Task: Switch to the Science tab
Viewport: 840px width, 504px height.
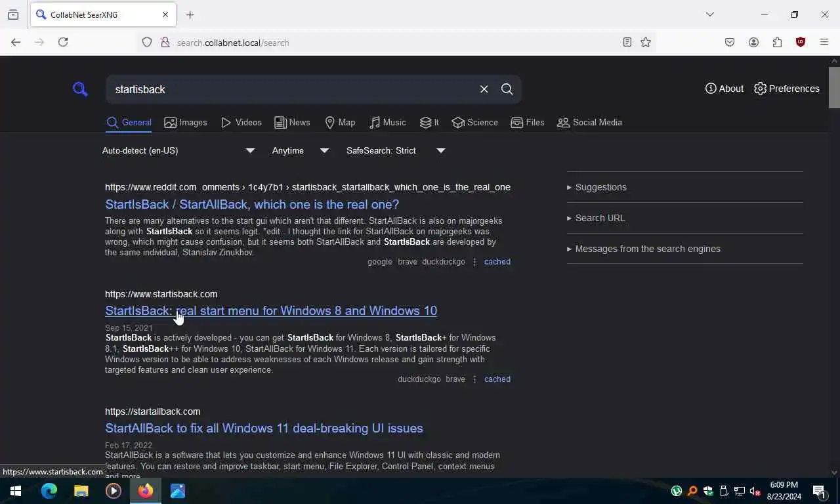Action: pos(474,122)
